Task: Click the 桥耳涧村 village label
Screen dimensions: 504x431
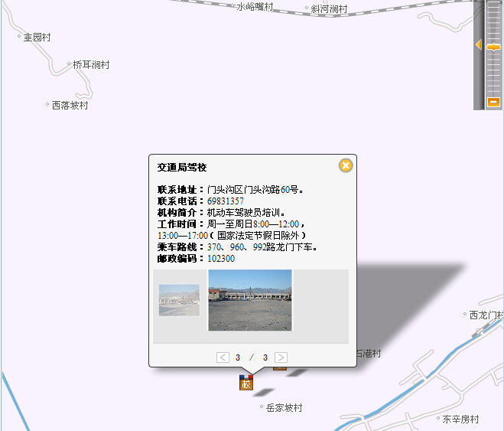Action: tap(91, 64)
